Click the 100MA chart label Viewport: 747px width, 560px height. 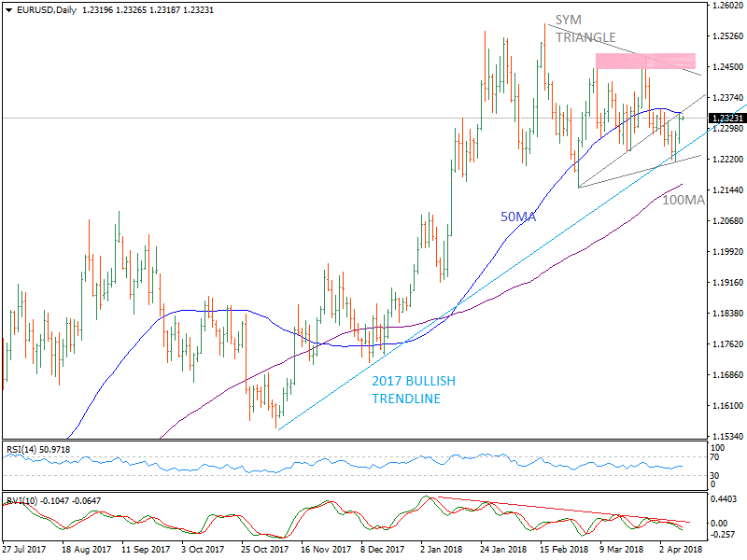[x=684, y=199]
